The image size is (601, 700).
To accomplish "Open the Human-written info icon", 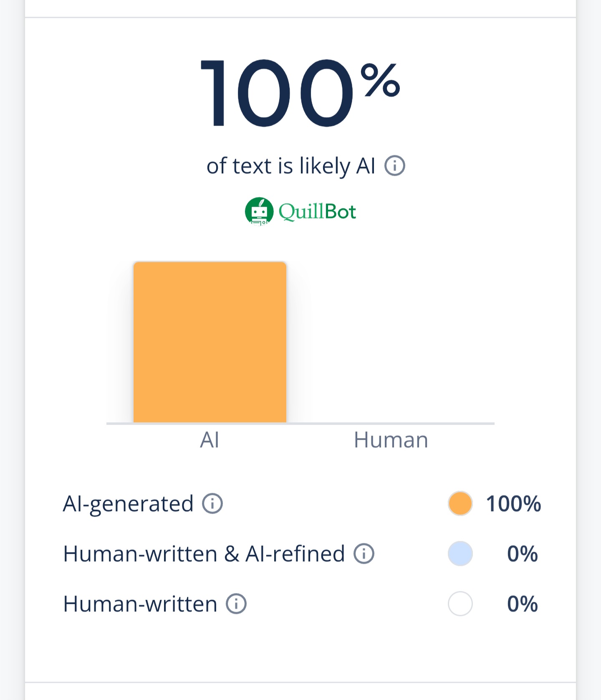I will coord(236,604).
